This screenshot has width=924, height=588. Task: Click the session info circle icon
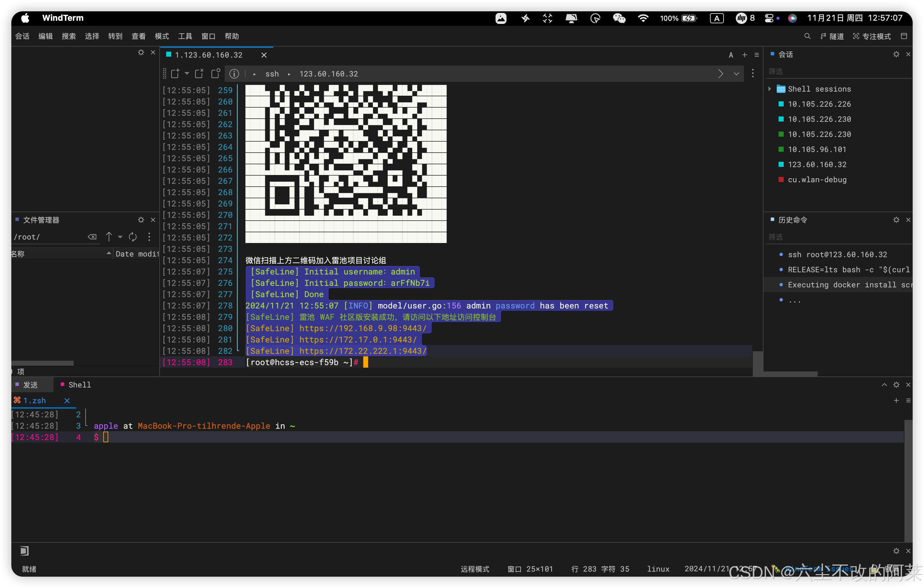(x=234, y=74)
